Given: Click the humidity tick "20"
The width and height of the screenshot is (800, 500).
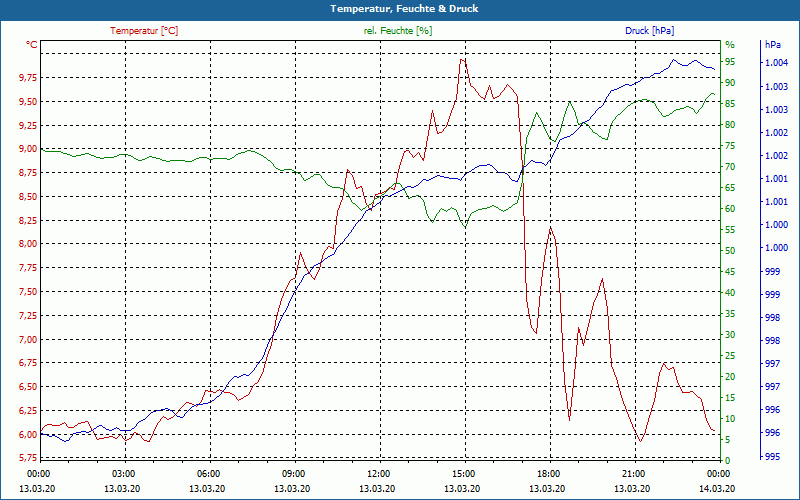Looking at the screenshot, I should (730, 377).
